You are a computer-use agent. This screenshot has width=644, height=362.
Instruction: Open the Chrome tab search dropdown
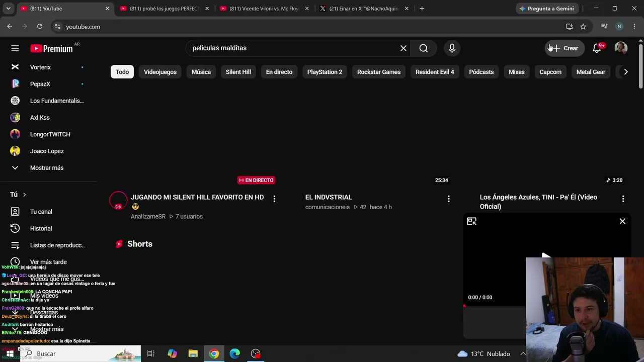tap(8, 9)
